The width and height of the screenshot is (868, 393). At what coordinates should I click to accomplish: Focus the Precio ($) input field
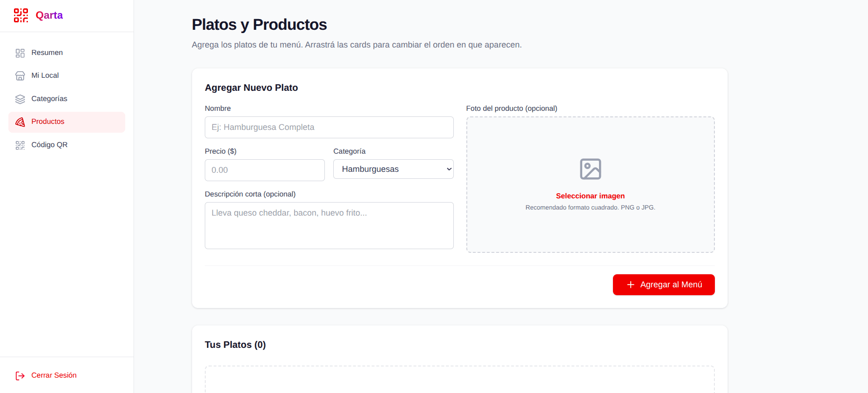tap(265, 170)
